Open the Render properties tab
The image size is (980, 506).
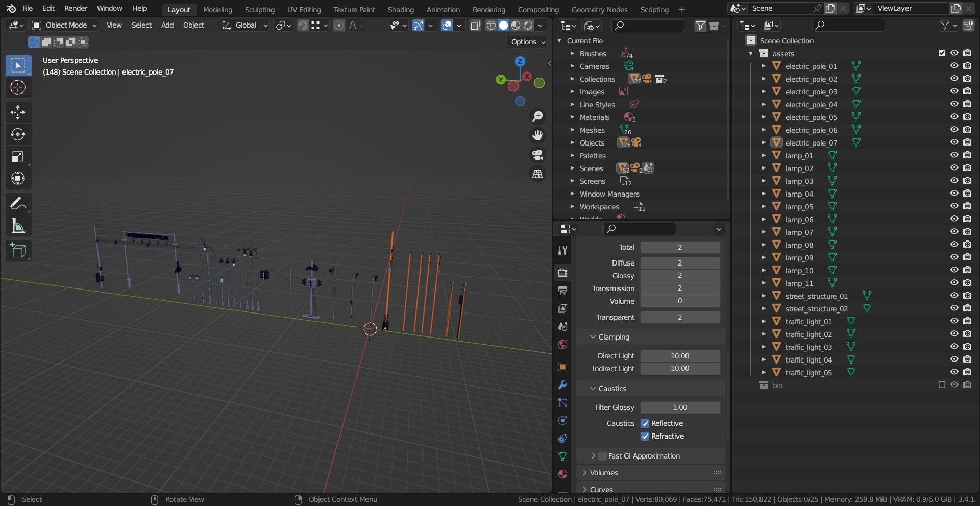click(562, 273)
